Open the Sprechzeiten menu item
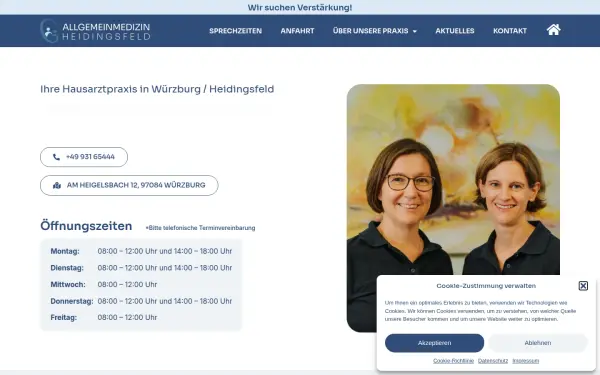The width and height of the screenshot is (600, 375). tap(235, 31)
